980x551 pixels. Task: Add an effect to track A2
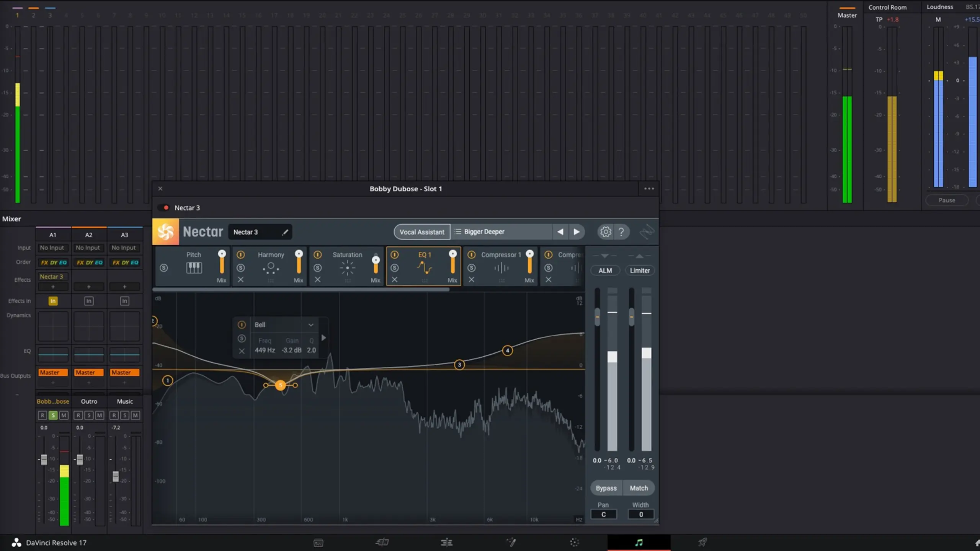point(89,287)
